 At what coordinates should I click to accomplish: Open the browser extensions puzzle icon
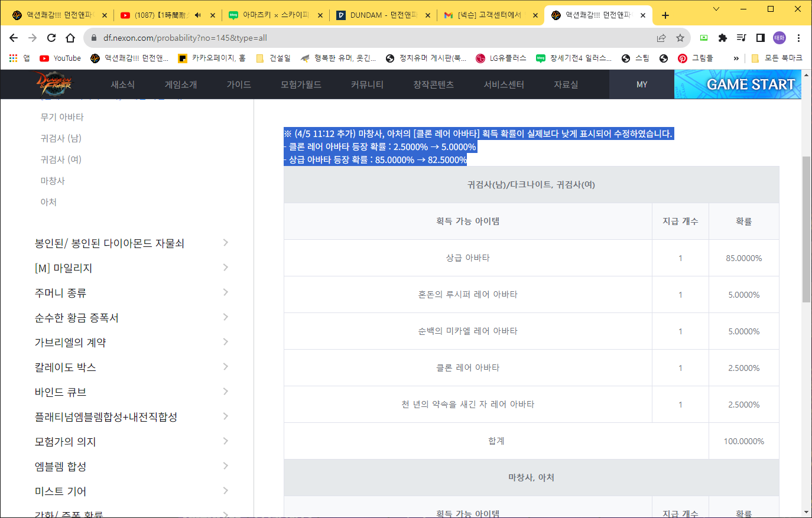coord(722,38)
